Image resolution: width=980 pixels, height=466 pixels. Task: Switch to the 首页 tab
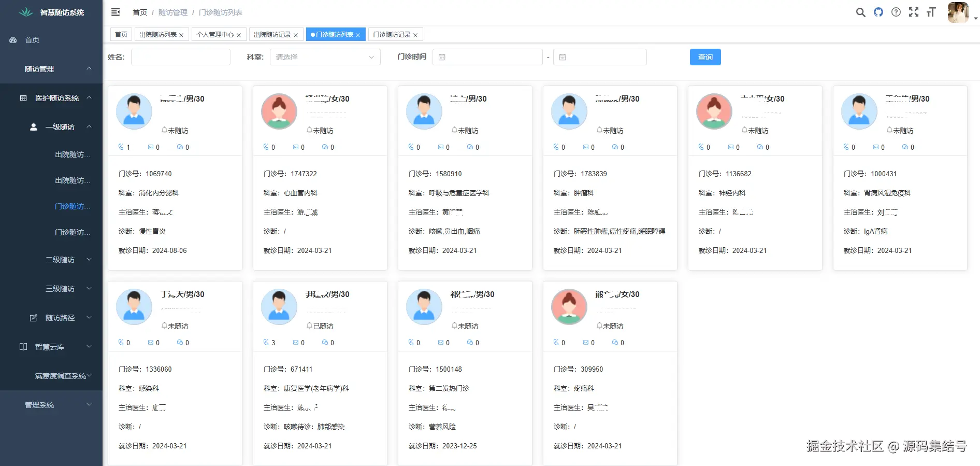(121, 34)
